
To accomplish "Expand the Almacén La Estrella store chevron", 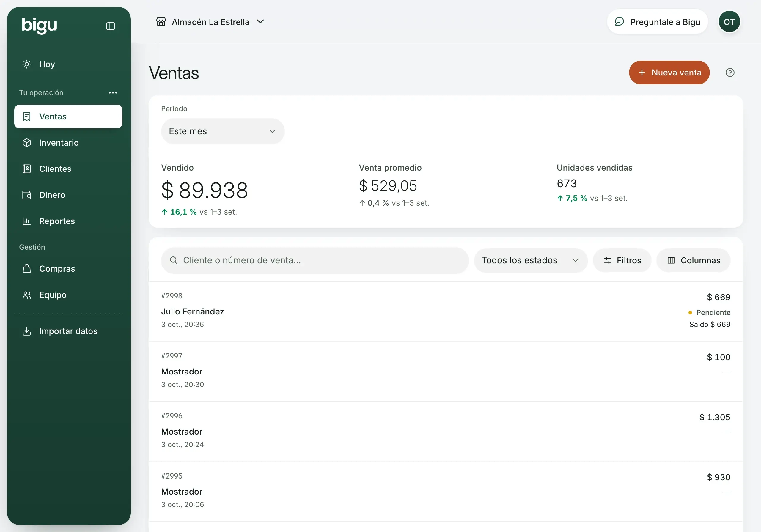I will pyautogui.click(x=260, y=22).
